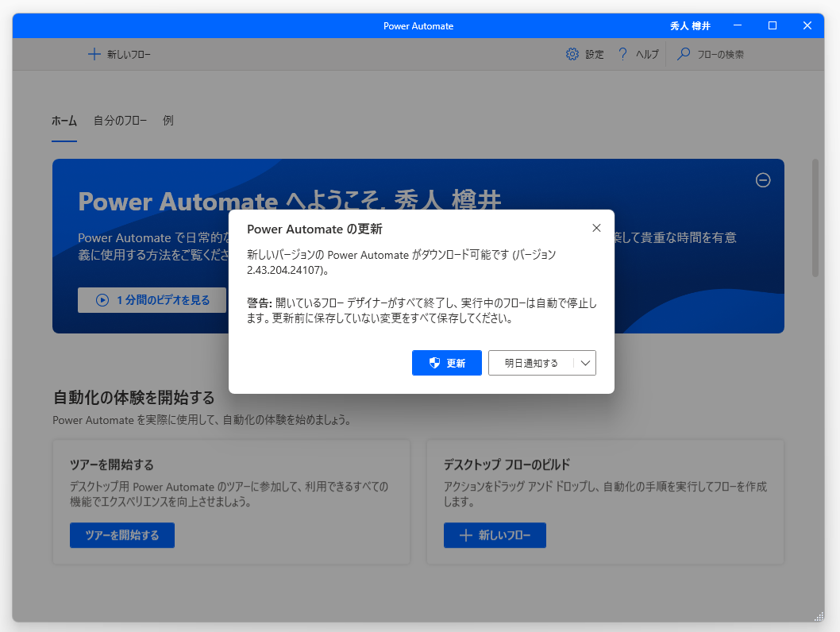Click the Help question mark icon
The height and width of the screenshot is (632, 840).
pyautogui.click(x=622, y=54)
